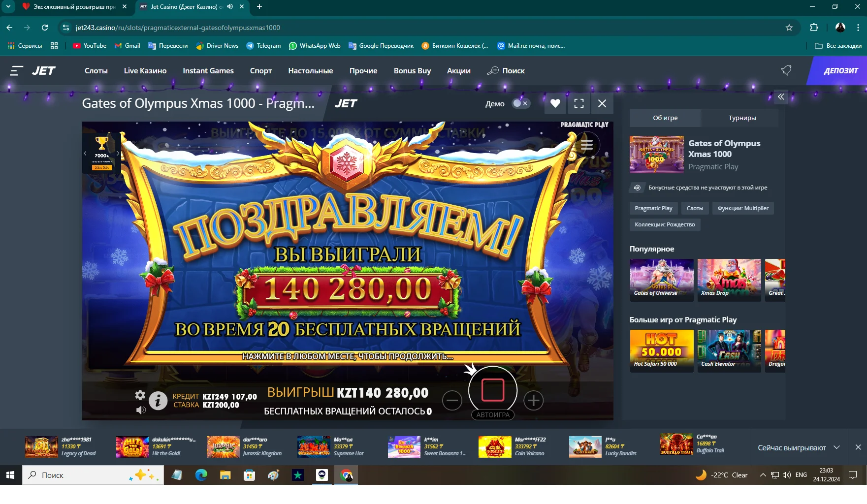Expand the Сейчас выигрывают dropdown

(x=799, y=447)
